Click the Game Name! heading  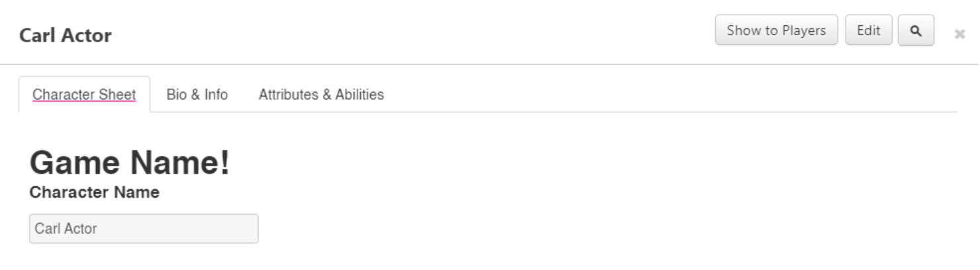click(130, 163)
